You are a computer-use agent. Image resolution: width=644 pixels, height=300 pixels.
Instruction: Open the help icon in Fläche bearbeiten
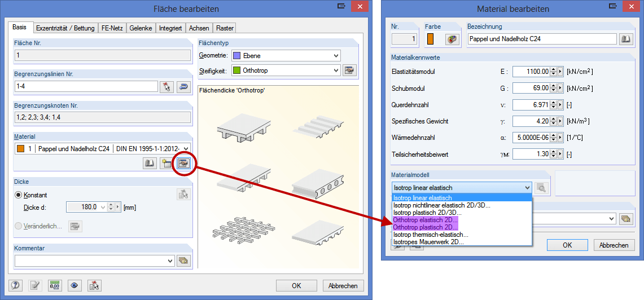16,286
